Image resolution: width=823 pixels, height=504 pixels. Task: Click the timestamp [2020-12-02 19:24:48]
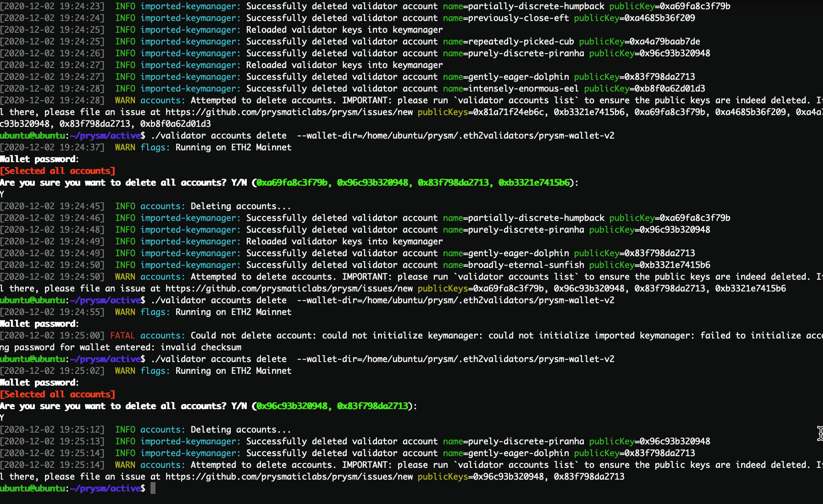coord(53,230)
